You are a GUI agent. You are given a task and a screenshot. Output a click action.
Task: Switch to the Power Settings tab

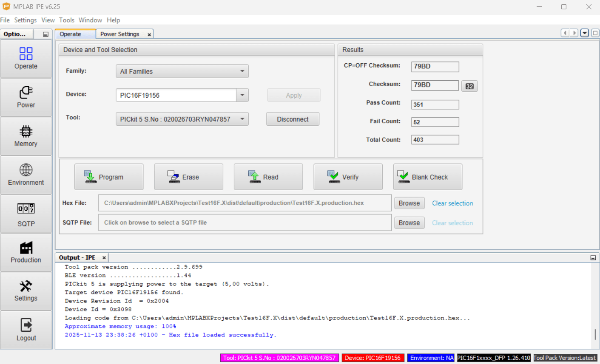119,34
